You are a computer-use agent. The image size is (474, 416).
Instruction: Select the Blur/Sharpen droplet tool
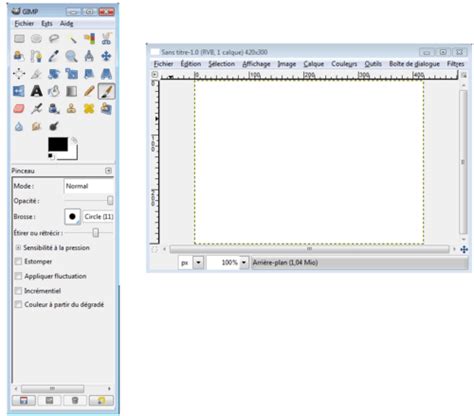click(19, 126)
